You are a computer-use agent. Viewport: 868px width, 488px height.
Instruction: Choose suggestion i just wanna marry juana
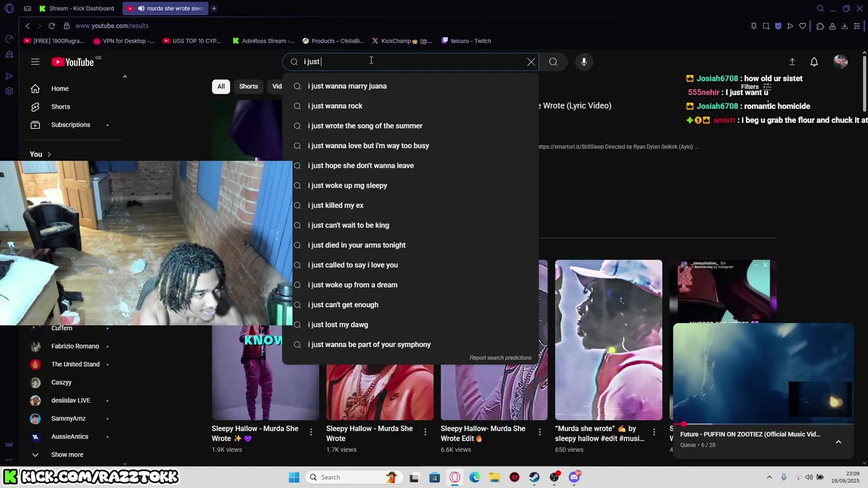point(411,86)
